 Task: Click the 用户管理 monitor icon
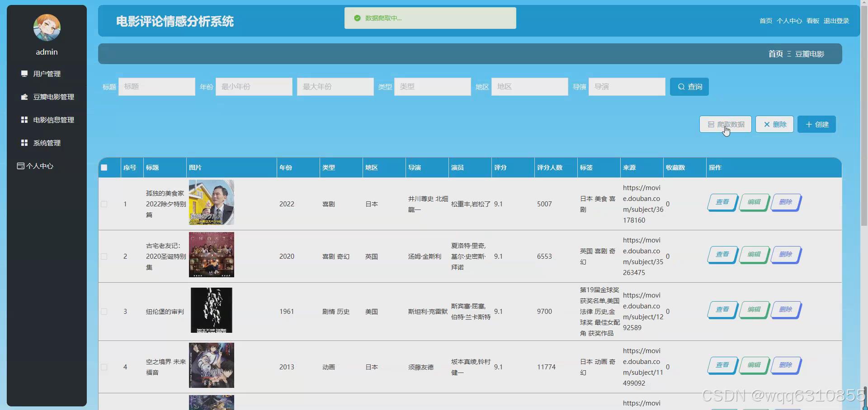pyautogui.click(x=24, y=74)
